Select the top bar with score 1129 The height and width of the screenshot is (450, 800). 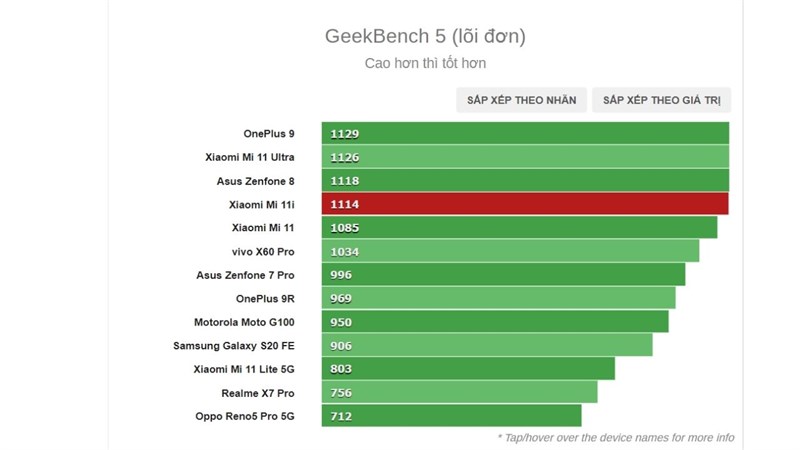click(x=525, y=134)
